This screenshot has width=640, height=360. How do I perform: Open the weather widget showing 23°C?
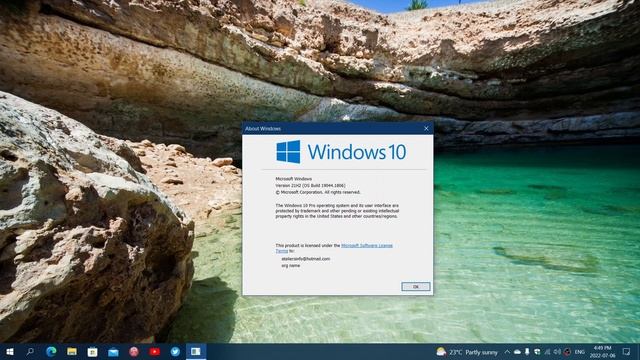click(x=467, y=352)
